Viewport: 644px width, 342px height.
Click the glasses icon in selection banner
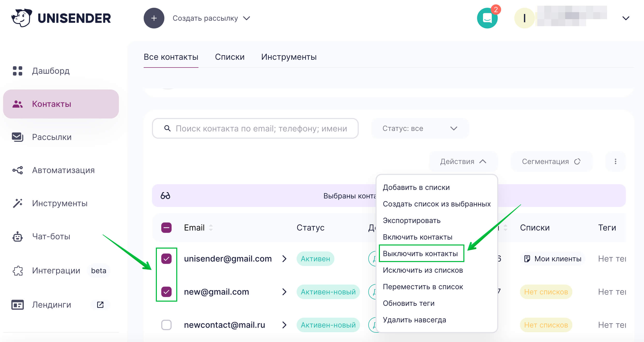pyautogui.click(x=165, y=196)
